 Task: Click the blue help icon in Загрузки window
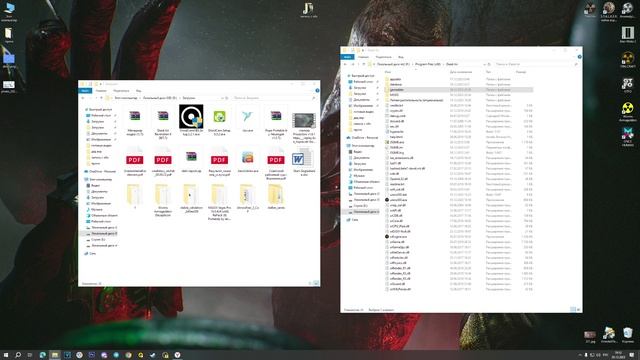317,91
